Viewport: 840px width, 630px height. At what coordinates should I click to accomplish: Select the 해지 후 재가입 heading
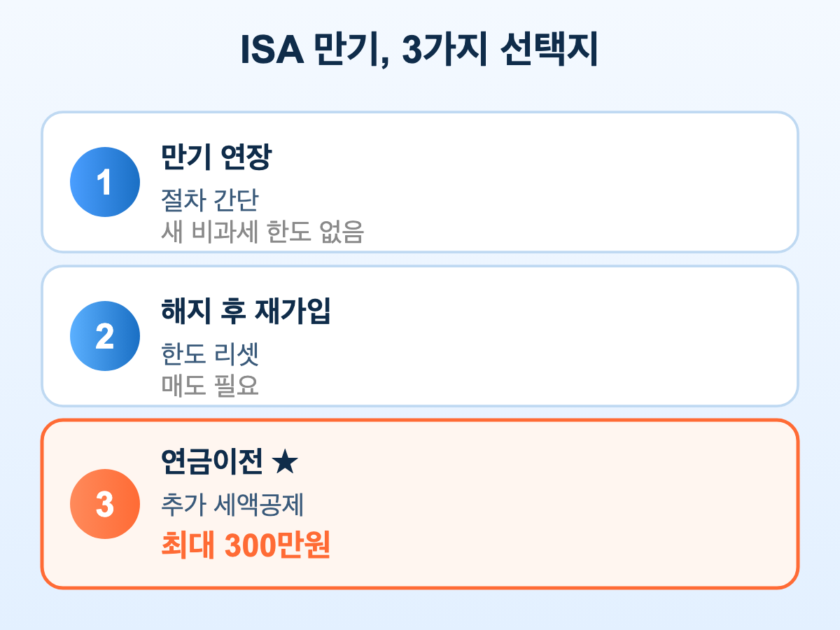tap(246, 312)
